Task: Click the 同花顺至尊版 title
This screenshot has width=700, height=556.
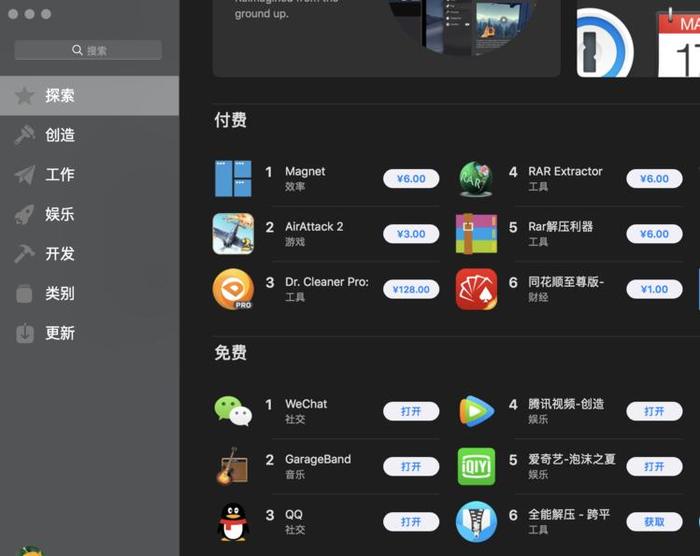Action: (x=566, y=282)
